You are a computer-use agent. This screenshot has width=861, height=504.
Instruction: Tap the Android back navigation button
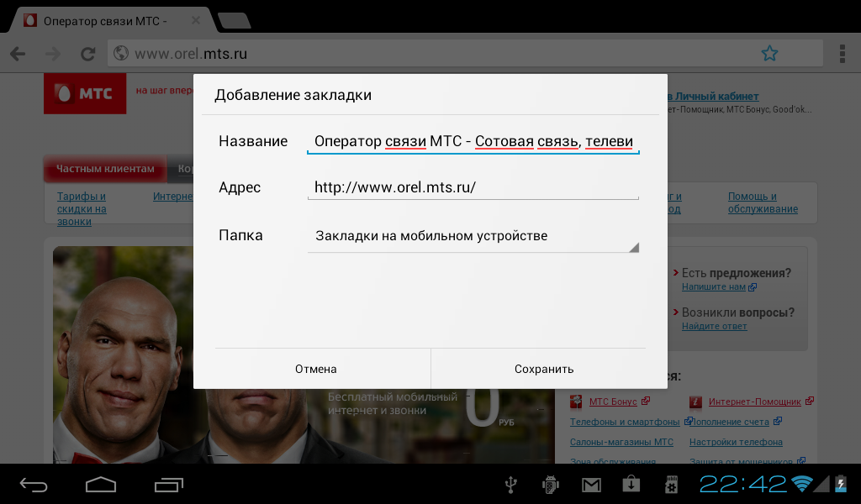(34, 485)
